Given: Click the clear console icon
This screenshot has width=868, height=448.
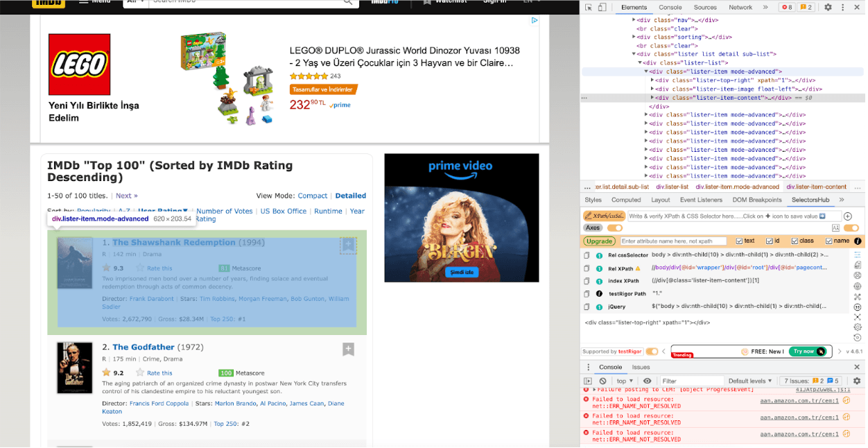Looking at the screenshot, I should pos(602,381).
